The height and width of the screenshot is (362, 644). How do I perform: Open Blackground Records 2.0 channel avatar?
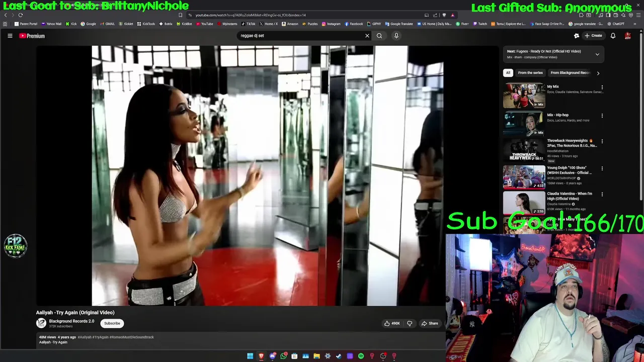point(41,323)
